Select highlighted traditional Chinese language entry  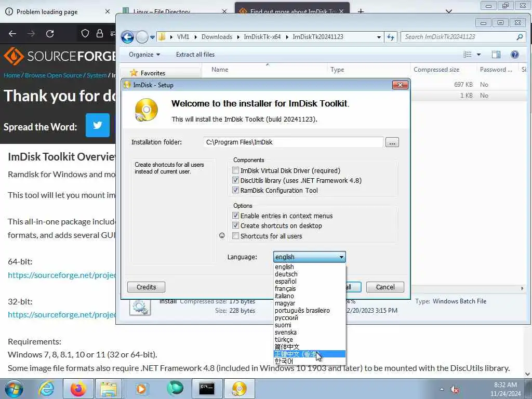pyautogui.click(x=310, y=354)
